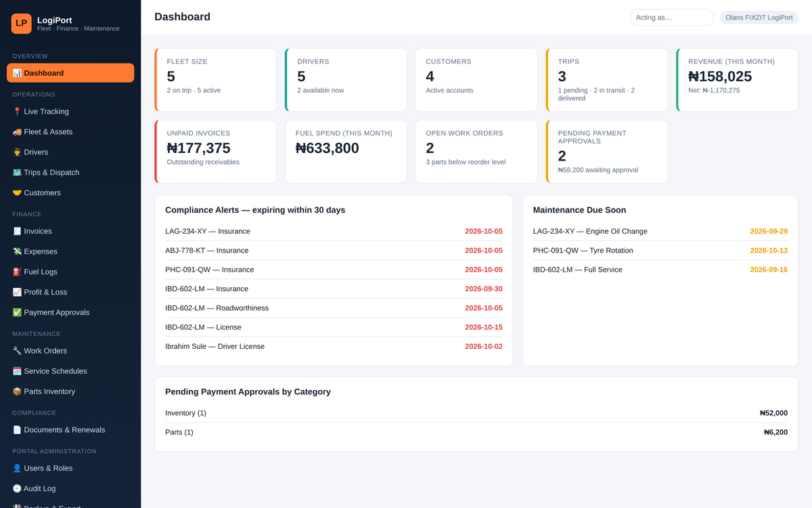View the Profit & Loss report
Screen dimensions: 812x508
pos(70,293)
